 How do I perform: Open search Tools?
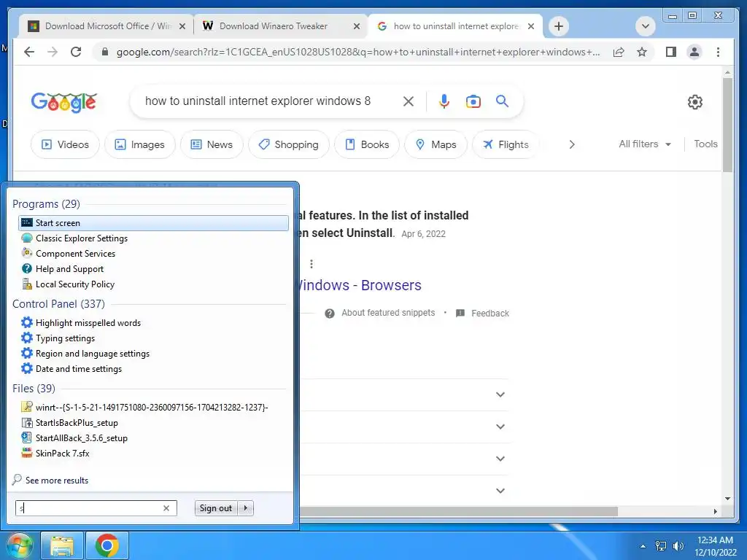point(705,144)
